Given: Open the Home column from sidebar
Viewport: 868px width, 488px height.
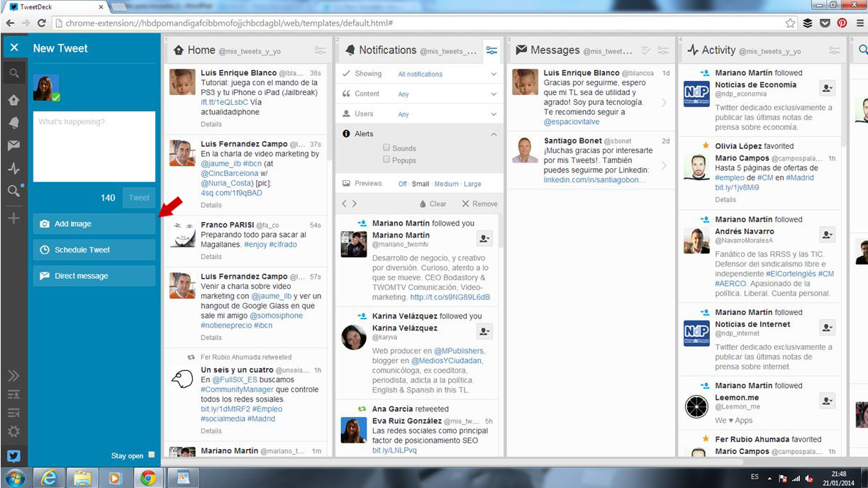Looking at the screenshot, I should coord(13,100).
